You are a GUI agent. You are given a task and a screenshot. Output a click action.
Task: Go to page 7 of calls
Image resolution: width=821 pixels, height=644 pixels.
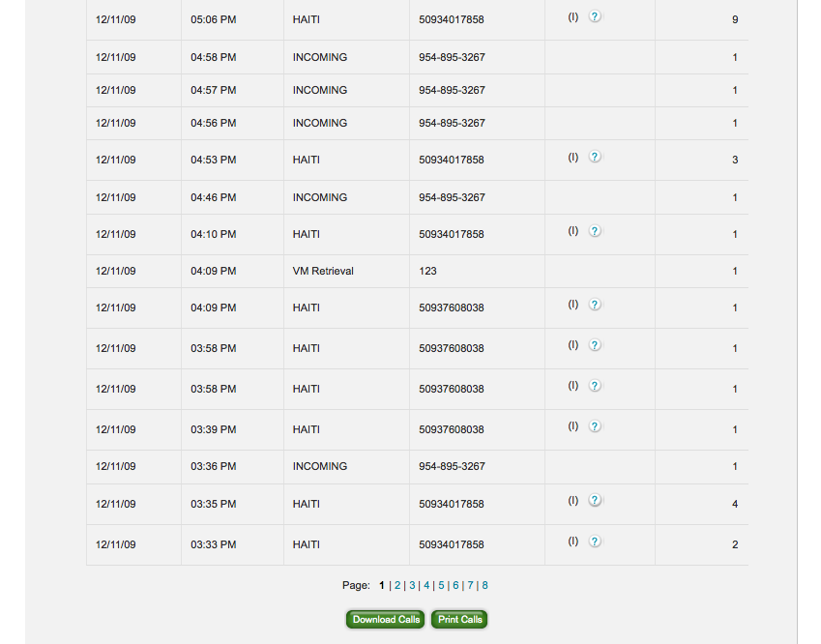click(470, 585)
